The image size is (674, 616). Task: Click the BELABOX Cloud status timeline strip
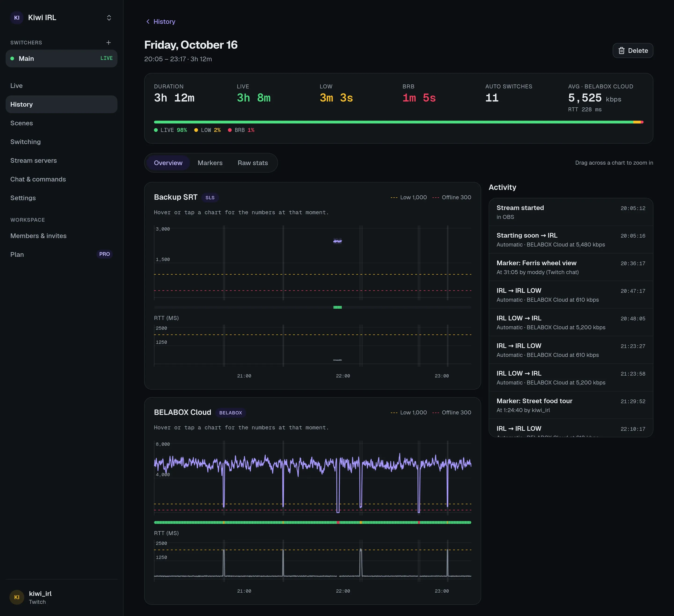313,522
